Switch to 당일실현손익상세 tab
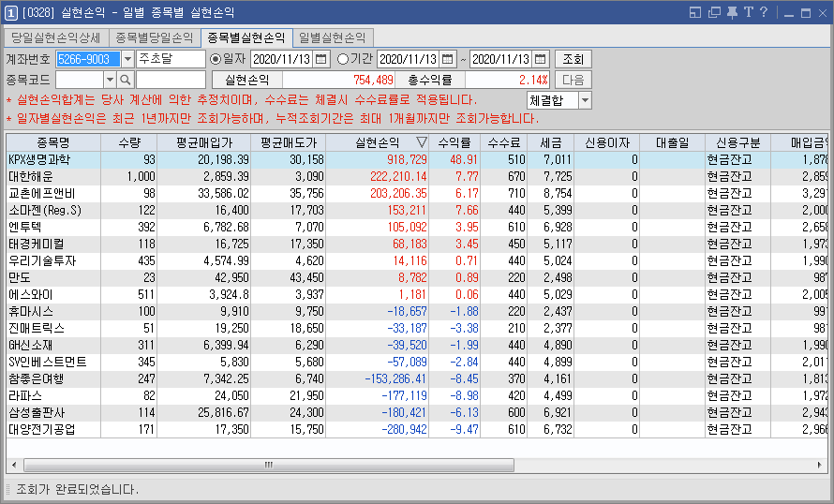834x504 pixels. click(x=56, y=37)
